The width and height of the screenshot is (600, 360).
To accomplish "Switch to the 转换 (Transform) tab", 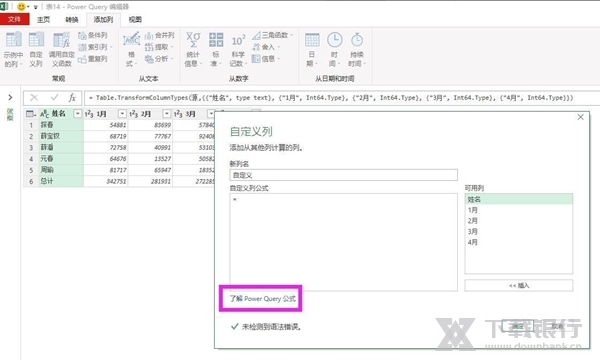I will point(72,20).
